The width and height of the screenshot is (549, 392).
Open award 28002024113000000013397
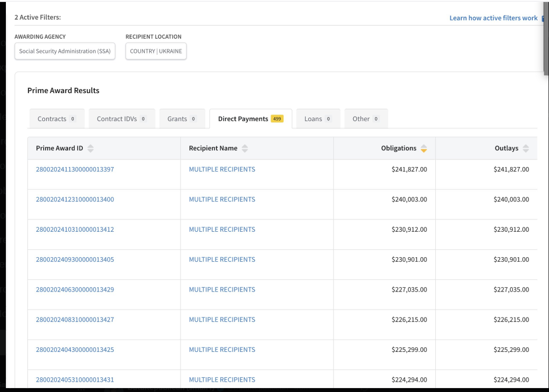coord(75,170)
